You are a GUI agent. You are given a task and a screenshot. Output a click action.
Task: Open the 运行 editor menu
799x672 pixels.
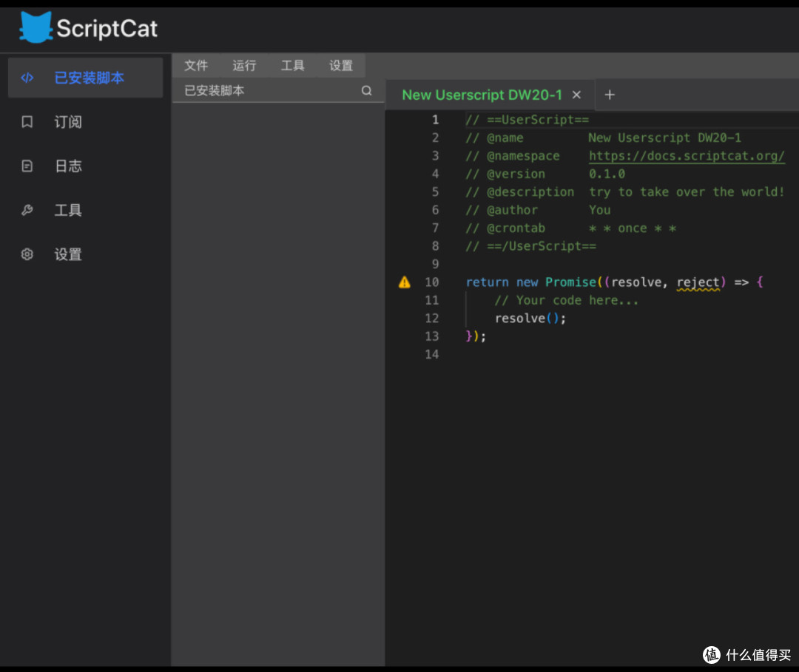click(x=244, y=65)
